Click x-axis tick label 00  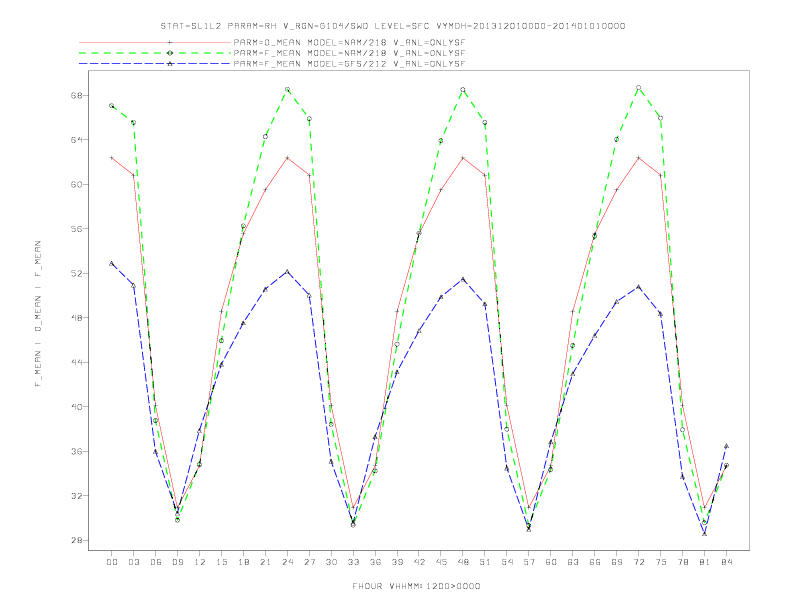tap(112, 562)
